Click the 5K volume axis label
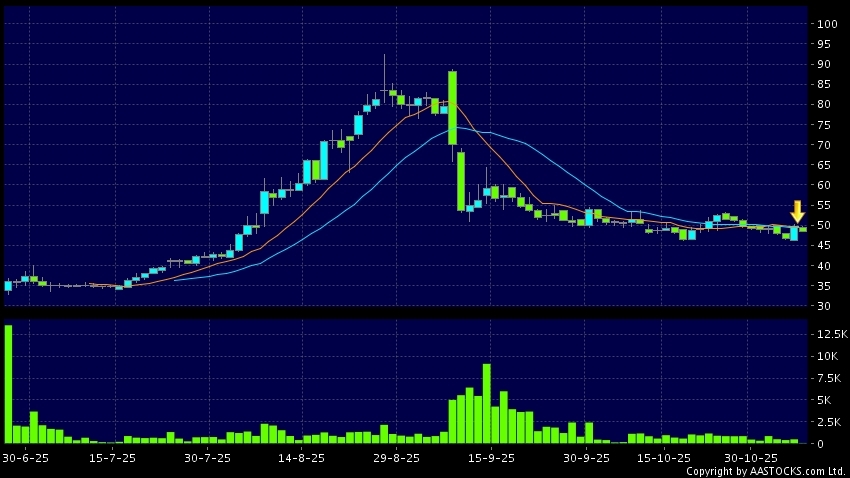 coord(825,399)
